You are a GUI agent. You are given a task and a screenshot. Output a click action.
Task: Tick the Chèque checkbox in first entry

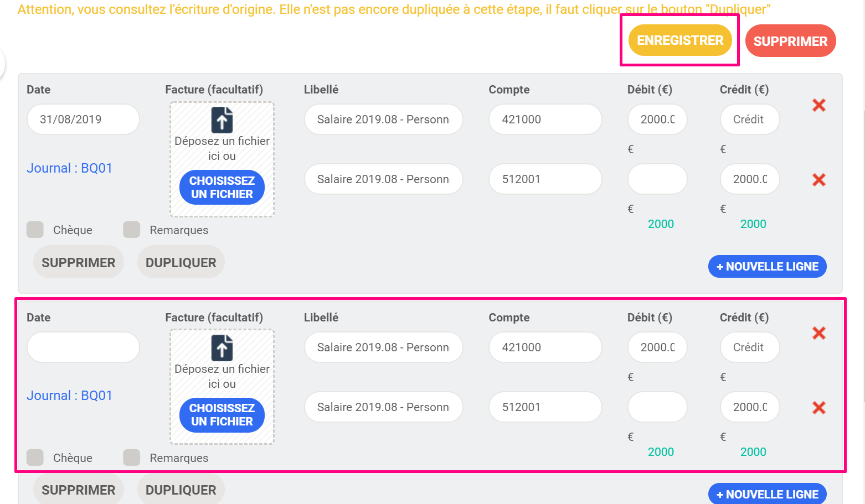point(35,230)
